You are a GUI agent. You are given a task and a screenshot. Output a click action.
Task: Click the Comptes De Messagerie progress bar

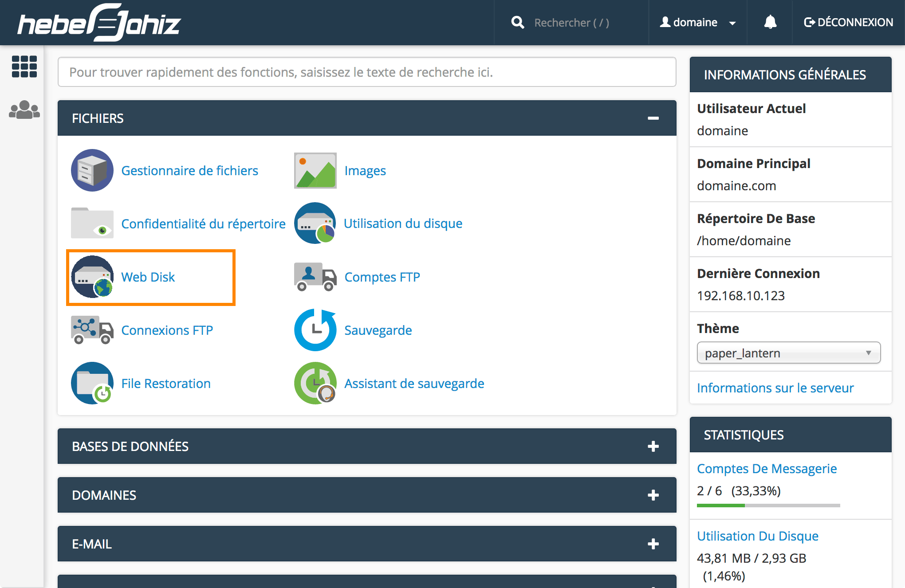(x=768, y=506)
